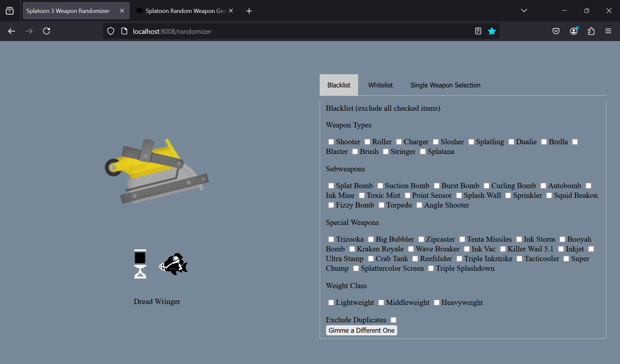620x364 pixels.
Task: Enable the Trizooka special checkbox
Action: pyautogui.click(x=331, y=239)
